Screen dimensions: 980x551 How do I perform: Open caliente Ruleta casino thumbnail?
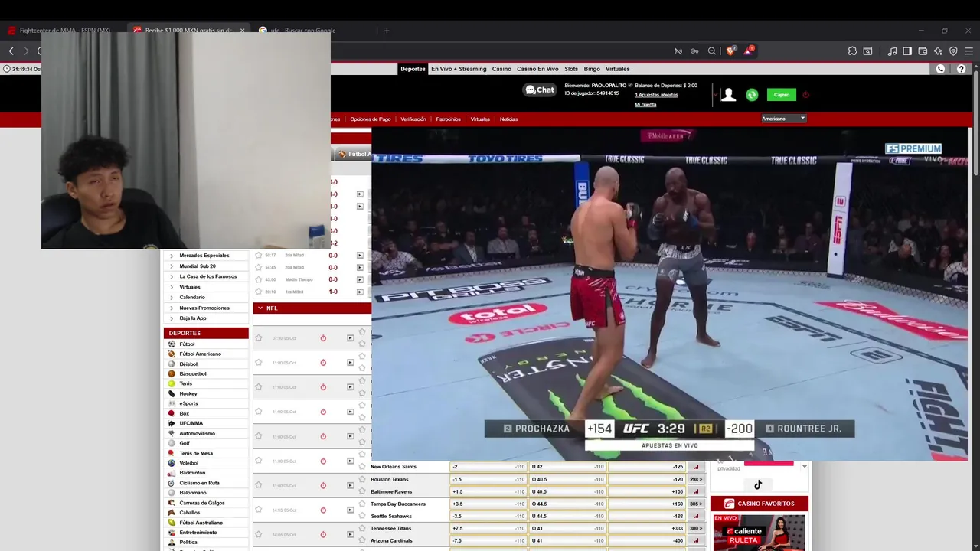click(759, 533)
